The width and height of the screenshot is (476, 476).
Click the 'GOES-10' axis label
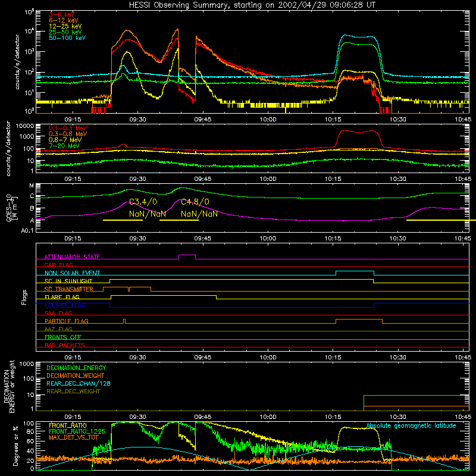coord(9,208)
